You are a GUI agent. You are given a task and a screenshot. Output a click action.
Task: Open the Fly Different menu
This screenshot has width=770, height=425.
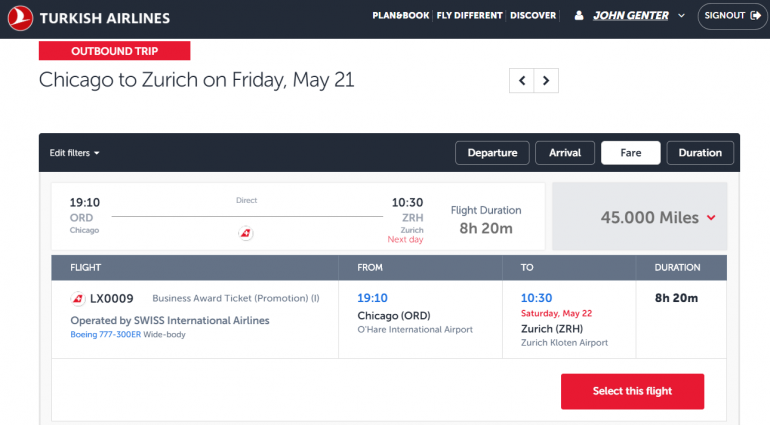click(x=470, y=16)
